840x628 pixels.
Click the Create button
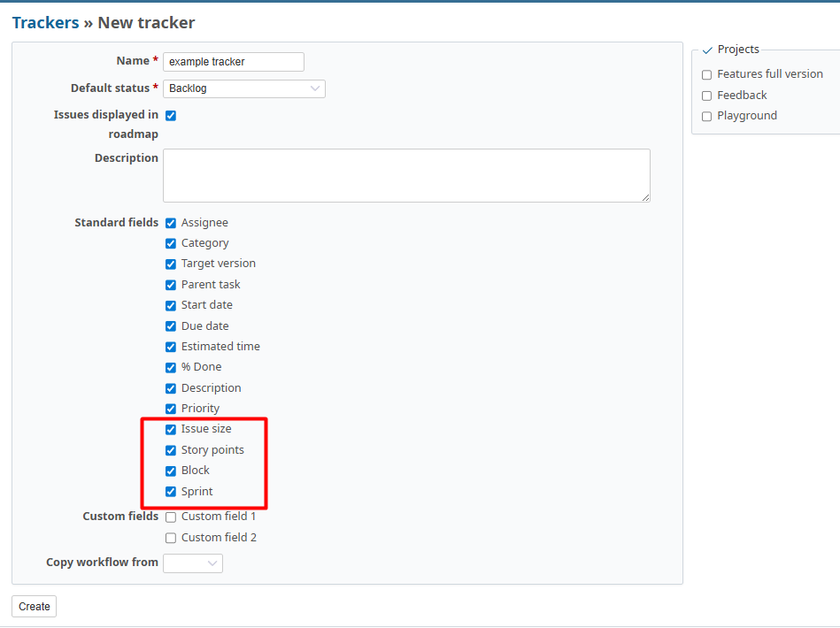click(x=35, y=606)
